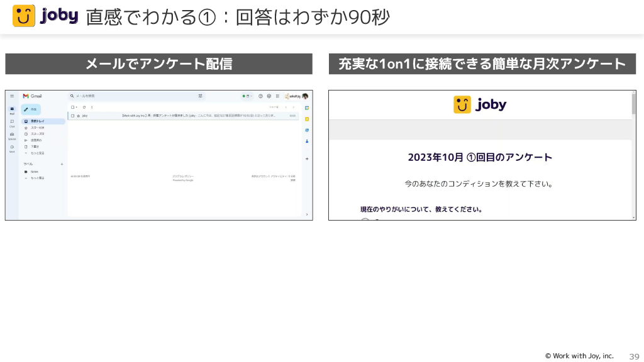Open Google Calendar in the right side panel
Image resolution: width=644 pixels, height=362 pixels.
pyautogui.click(x=307, y=108)
